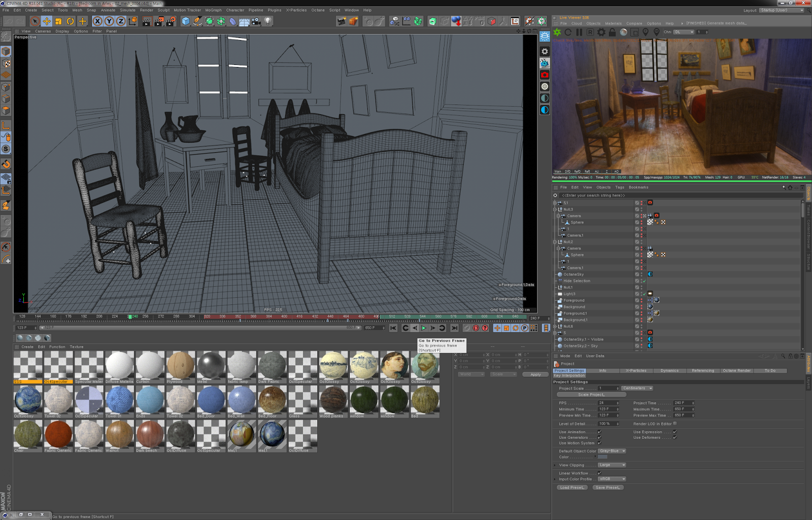The image size is (812, 520).
Task: Add a Camera object from toolbar
Action: click(x=256, y=21)
